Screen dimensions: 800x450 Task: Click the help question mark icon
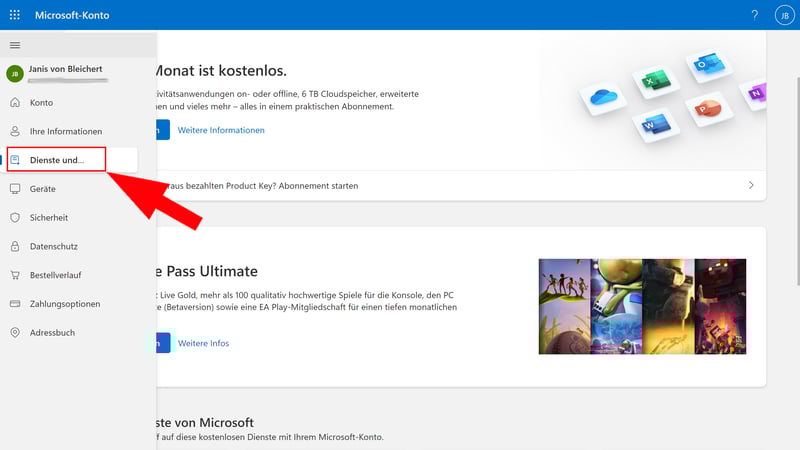754,16
